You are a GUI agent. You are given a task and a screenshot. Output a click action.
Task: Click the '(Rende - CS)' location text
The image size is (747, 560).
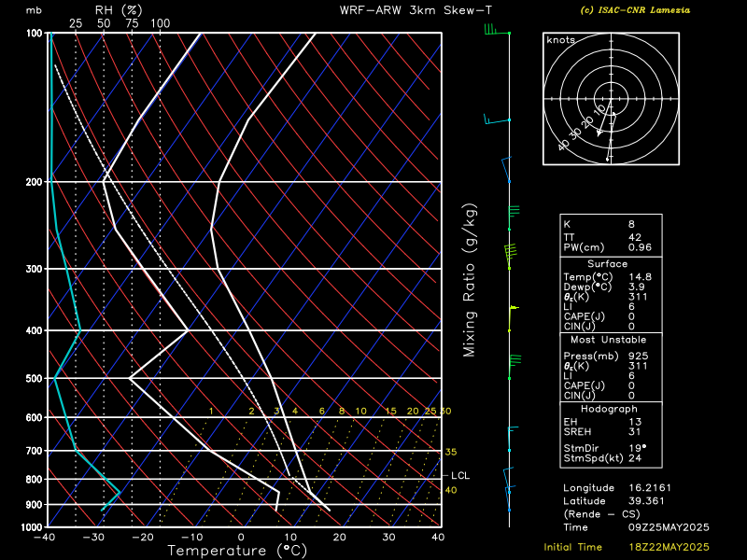click(601, 514)
